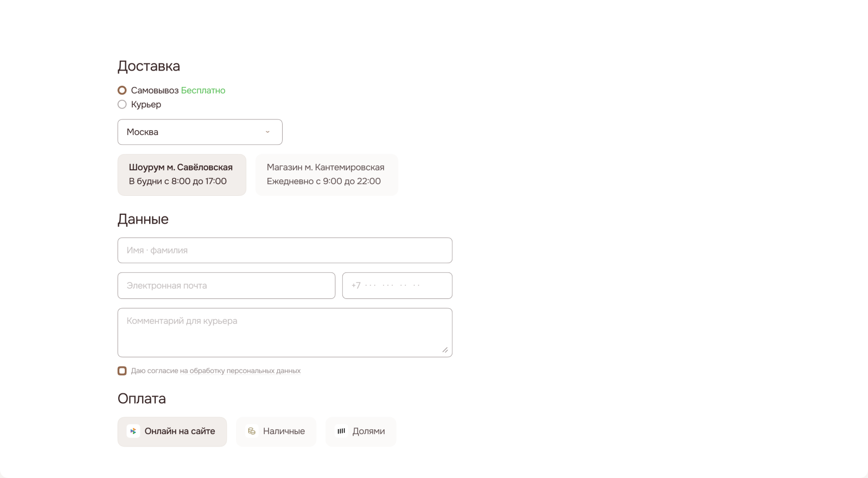Click the Комментарий для курьера textarea
868x478 pixels.
[x=285, y=333]
